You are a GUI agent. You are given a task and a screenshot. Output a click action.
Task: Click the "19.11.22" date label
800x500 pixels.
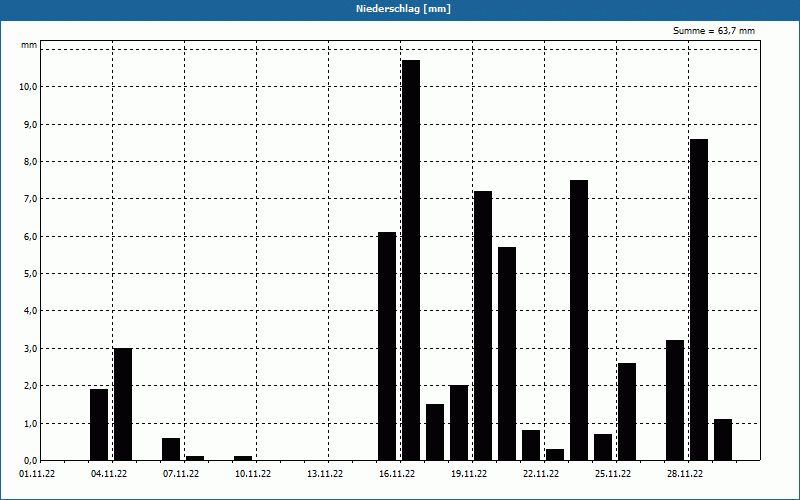click(468, 474)
